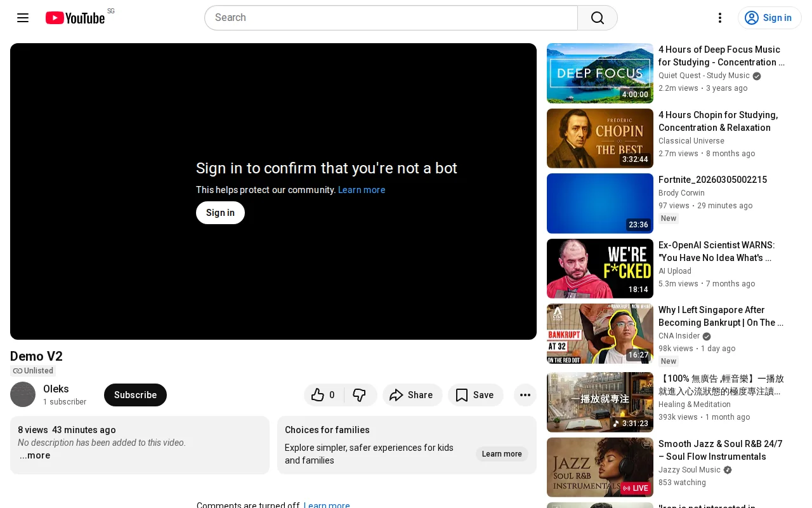Click the 'Jazzy Soul Music' channel name

tap(690, 470)
